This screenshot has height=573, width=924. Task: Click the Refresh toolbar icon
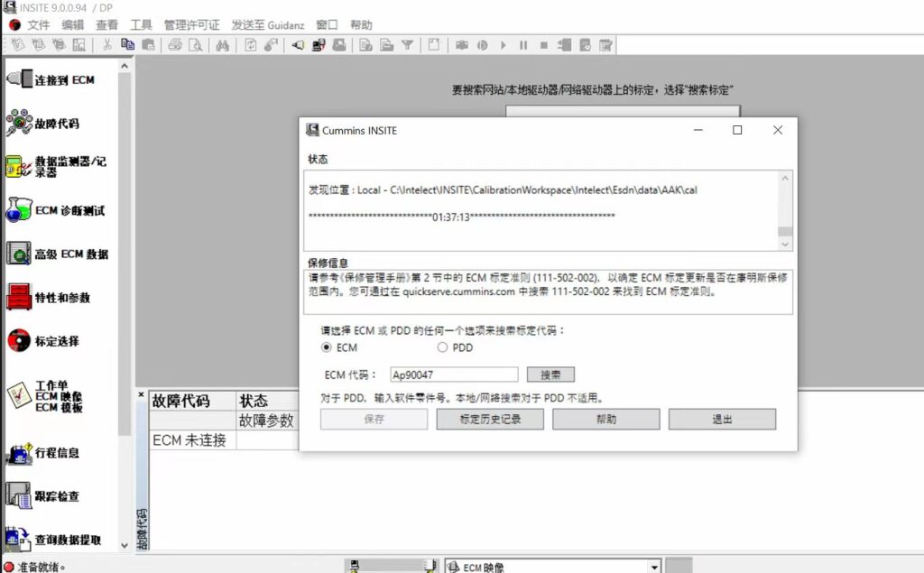click(251, 45)
